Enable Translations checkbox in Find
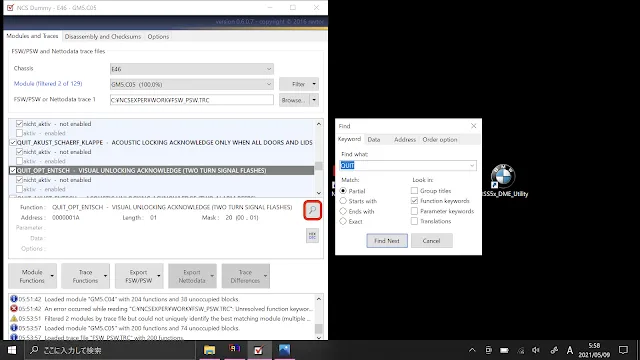The width and height of the screenshot is (640, 360). point(414,221)
